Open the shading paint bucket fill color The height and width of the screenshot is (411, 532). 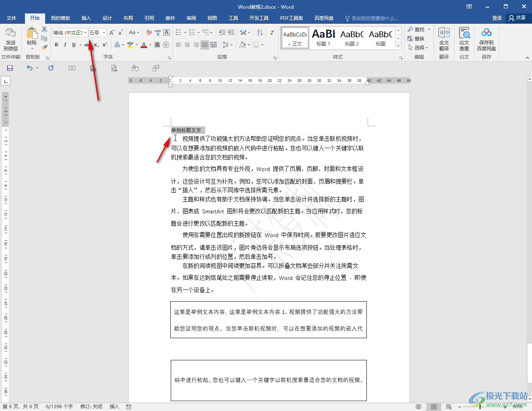coord(243,45)
